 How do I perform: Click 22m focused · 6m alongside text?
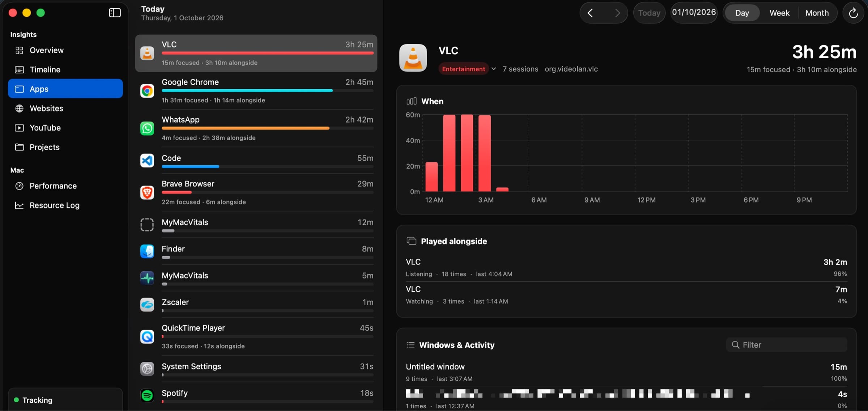204,202
